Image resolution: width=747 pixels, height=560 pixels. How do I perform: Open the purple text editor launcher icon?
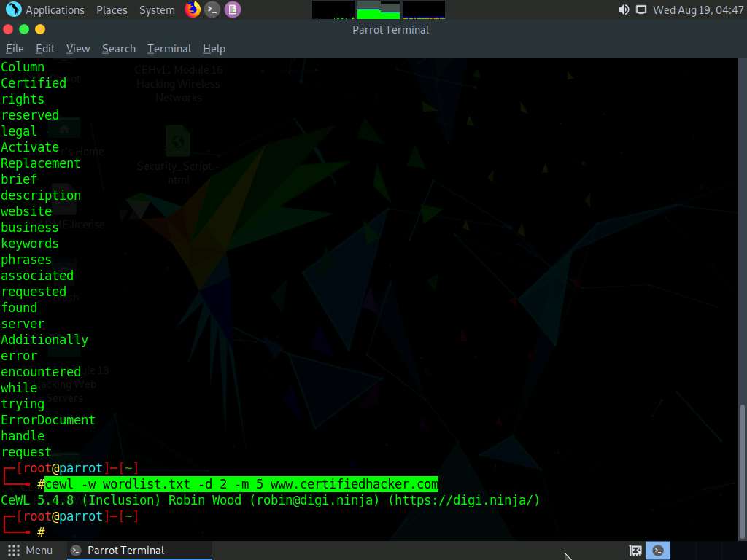pos(233,9)
